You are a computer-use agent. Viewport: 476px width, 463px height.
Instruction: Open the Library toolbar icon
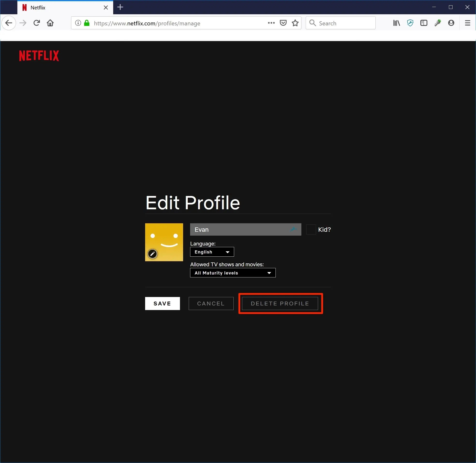(396, 23)
